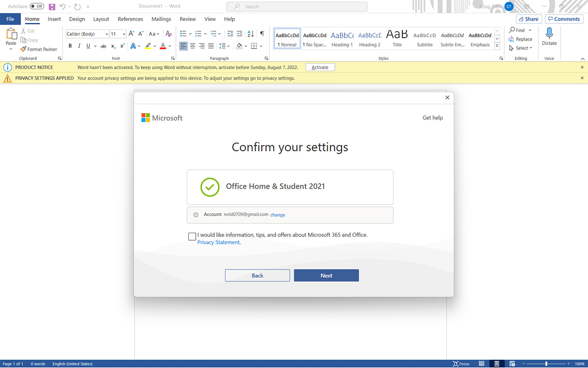Image resolution: width=588 pixels, height=368 pixels.
Task: Open line spacing dropdown
Action: [x=224, y=46]
